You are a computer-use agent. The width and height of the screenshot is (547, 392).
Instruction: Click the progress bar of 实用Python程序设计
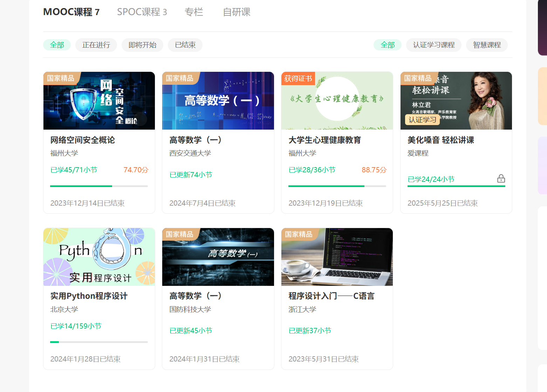click(99, 342)
